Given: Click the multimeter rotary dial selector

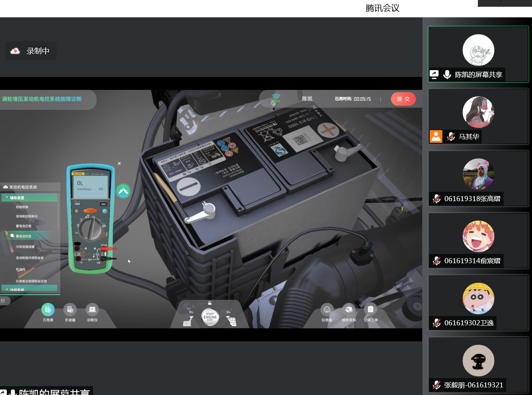Looking at the screenshot, I should [x=90, y=229].
